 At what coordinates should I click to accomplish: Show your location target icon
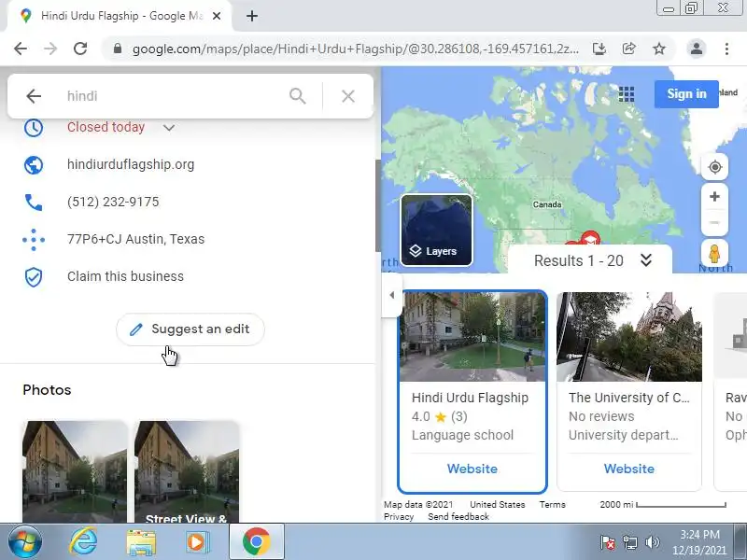click(x=714, y=167)
